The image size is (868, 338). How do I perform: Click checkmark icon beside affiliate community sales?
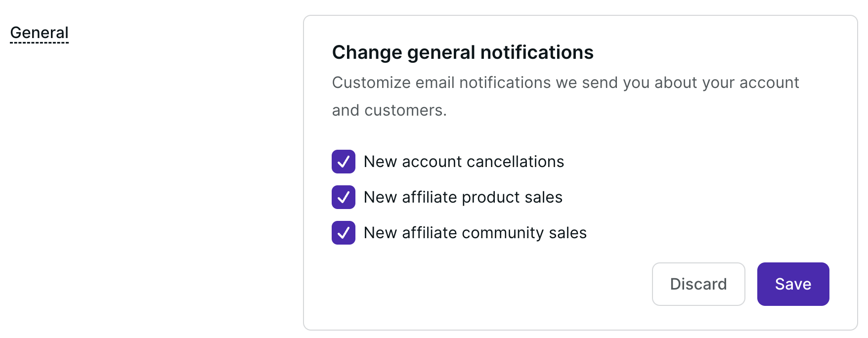(344, 233)
